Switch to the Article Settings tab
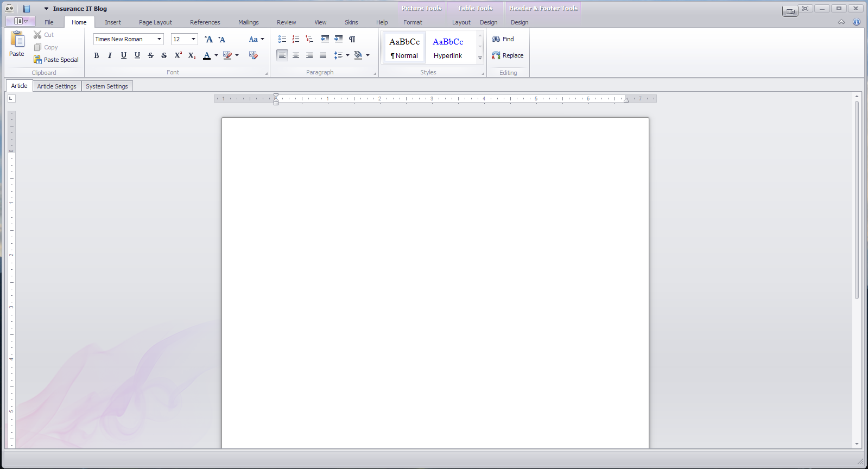 click(56, 86)
